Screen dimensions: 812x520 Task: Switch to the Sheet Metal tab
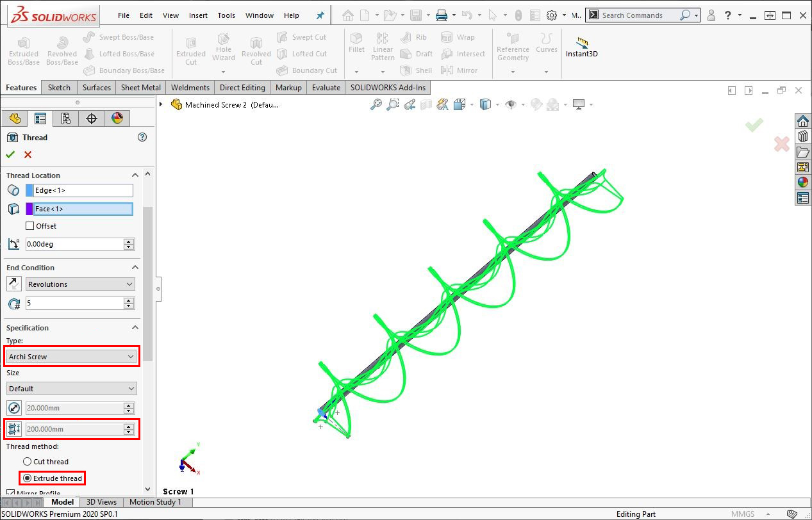pos(140,88)
